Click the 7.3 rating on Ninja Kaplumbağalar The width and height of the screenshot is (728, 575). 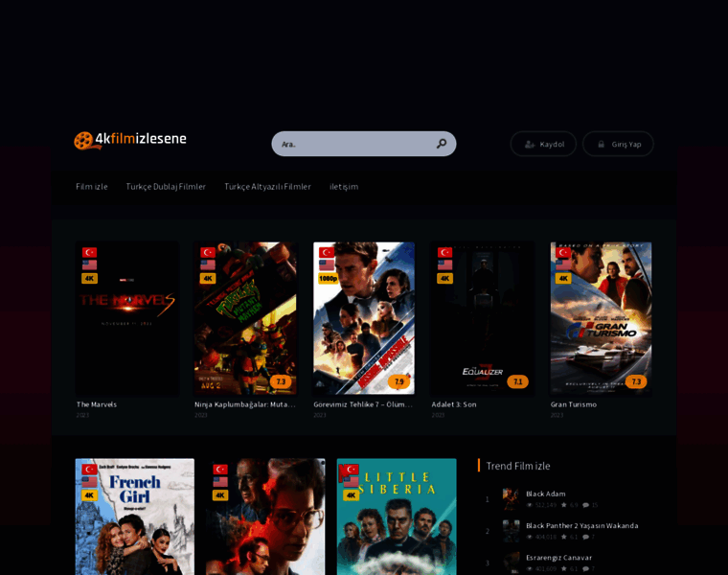tap(281, 381)
